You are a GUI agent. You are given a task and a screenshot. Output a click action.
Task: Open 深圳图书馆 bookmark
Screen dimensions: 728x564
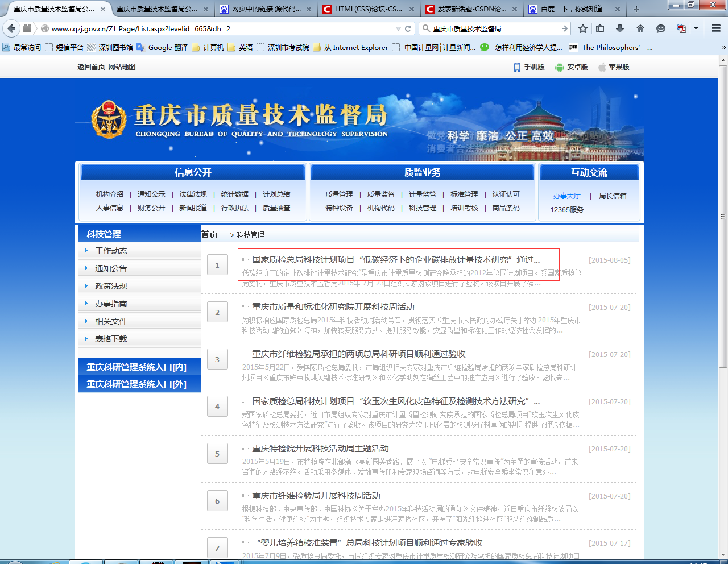[x=110, y=48]
